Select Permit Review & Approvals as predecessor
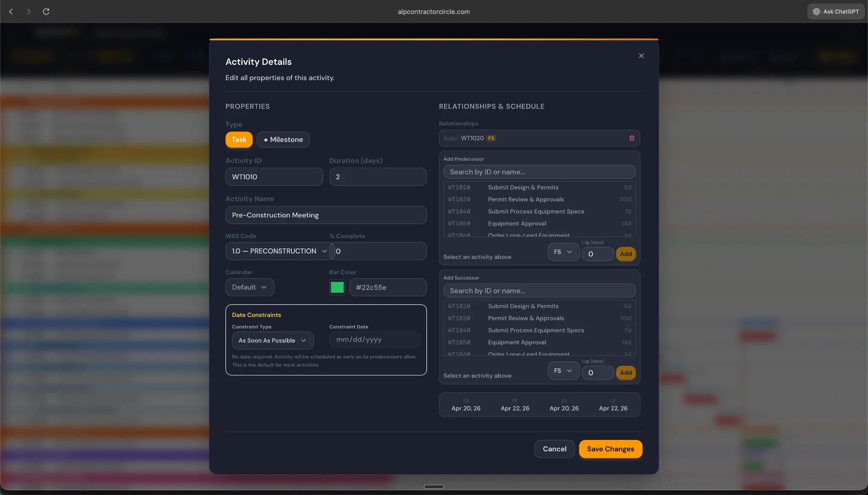 click(540, 199)
